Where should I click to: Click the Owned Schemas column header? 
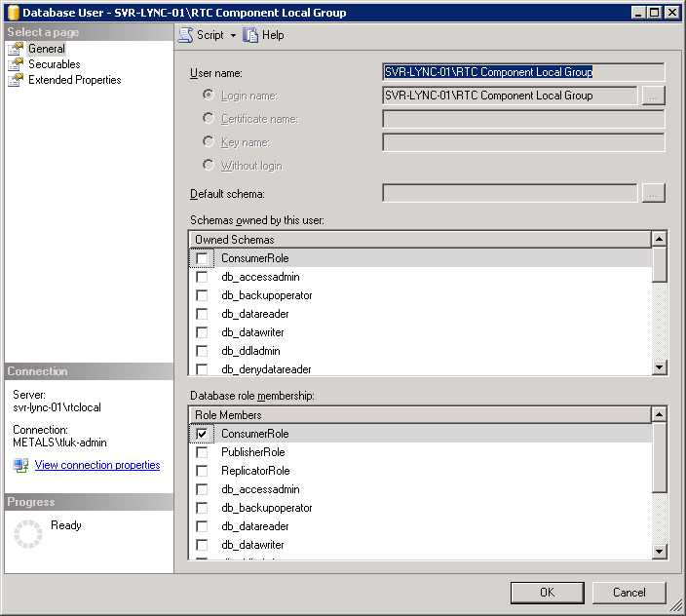(420, 240)
